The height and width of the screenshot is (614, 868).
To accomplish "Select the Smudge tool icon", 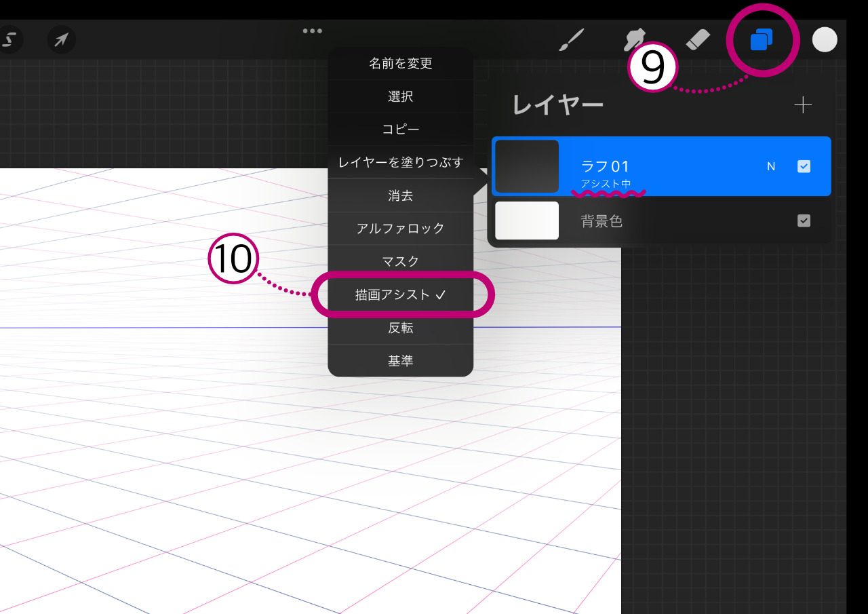I will coord(633,41).
